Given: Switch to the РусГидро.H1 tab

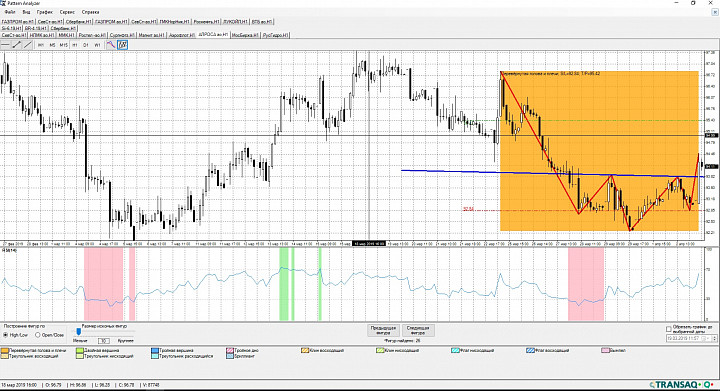Looking at the screenshot, I should pos(276,35).
